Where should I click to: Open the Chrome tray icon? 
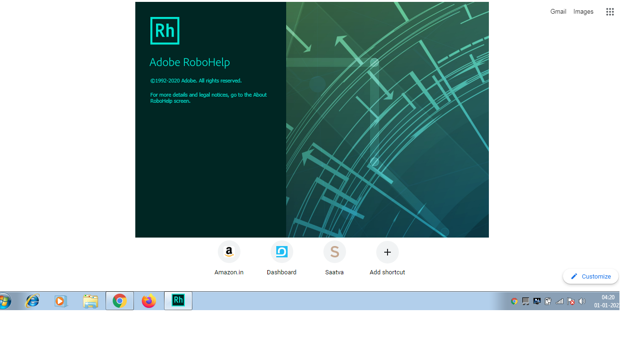pos(514,301)
